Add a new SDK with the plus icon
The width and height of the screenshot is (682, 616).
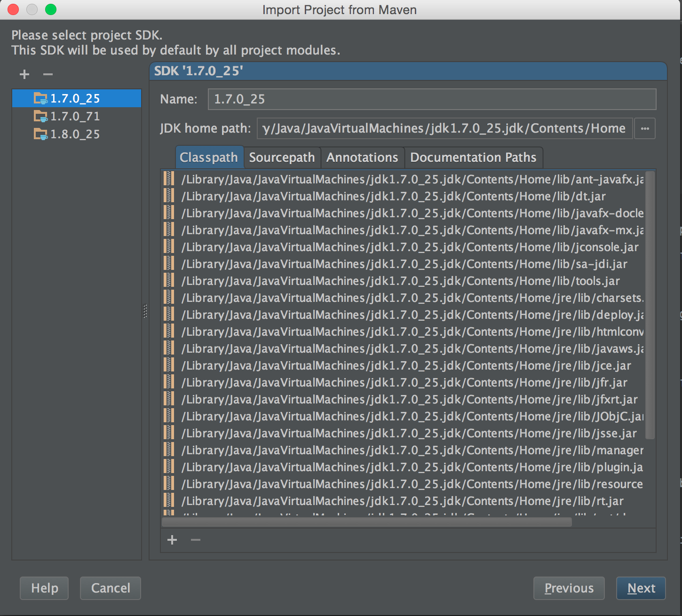pos(24,74)
